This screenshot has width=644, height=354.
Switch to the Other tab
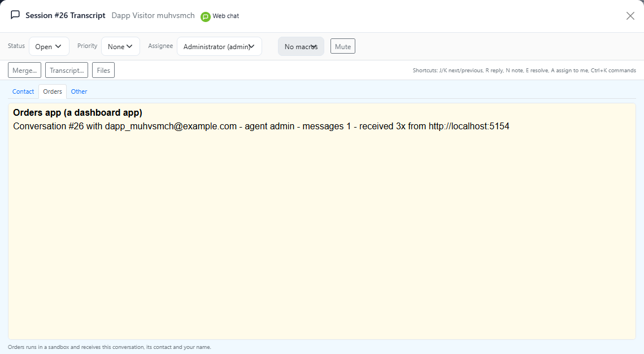(x=79, y=91)
